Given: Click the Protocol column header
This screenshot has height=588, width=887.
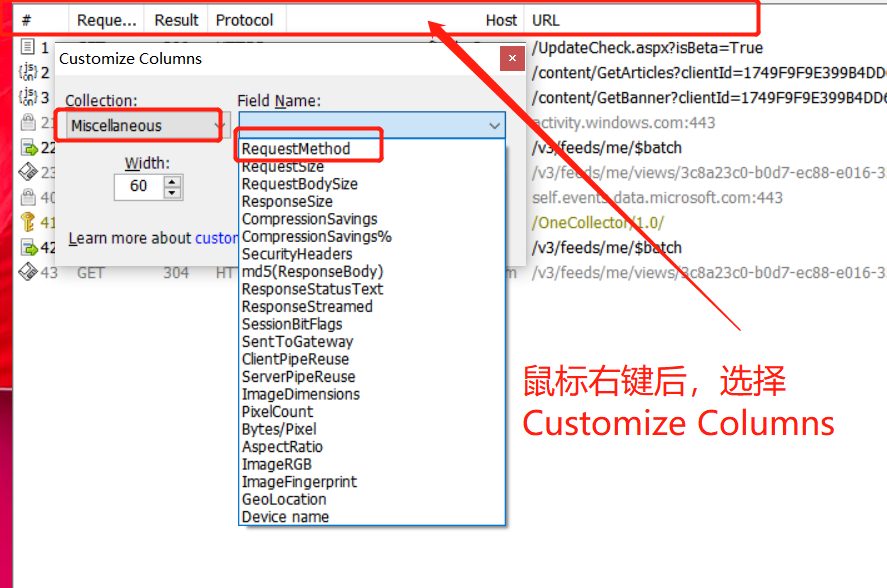Looking at the screenshot, I should click(x=247, y=20).
